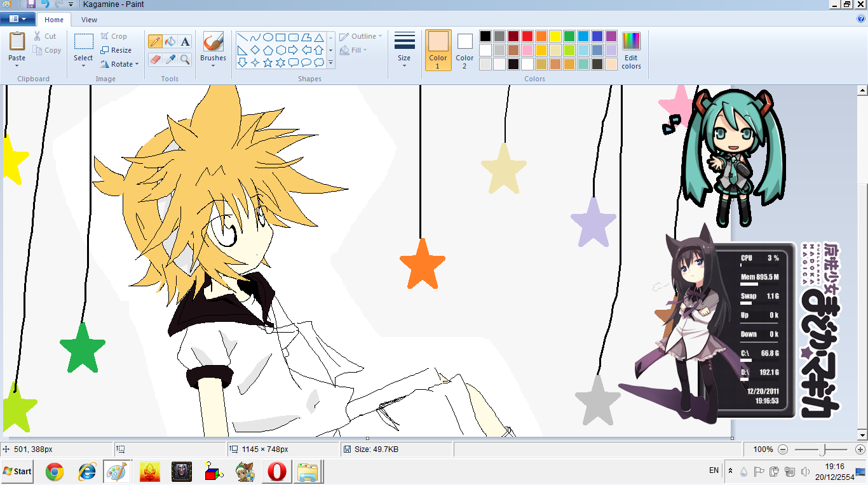Open Internet Explorer from the taskbar

click(x=86, y=472)
